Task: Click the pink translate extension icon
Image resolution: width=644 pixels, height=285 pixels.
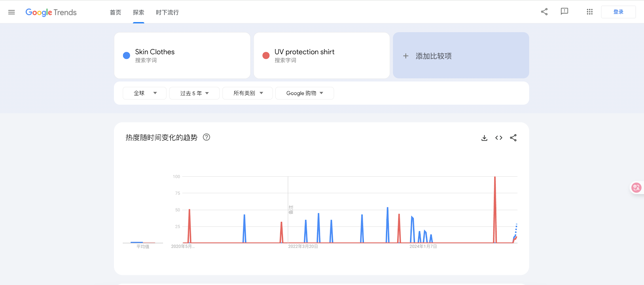Action: pos(636,188)
